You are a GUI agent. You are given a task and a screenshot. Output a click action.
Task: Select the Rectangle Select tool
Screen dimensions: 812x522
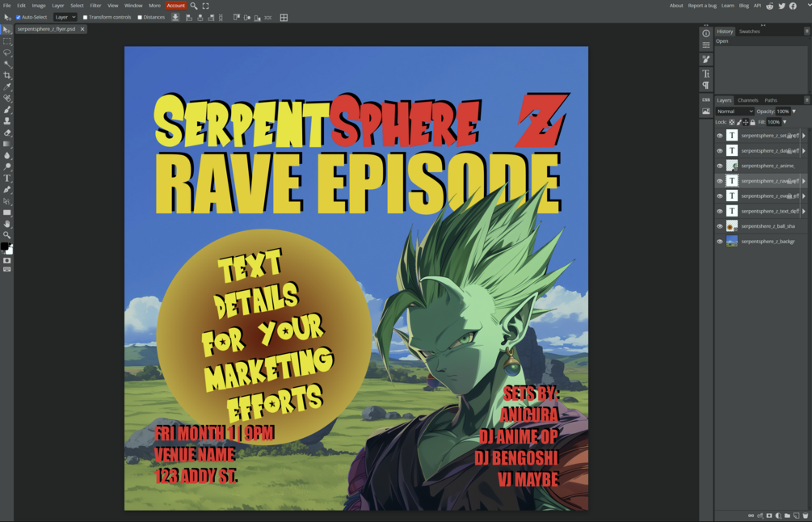click(x=6, y=41)
